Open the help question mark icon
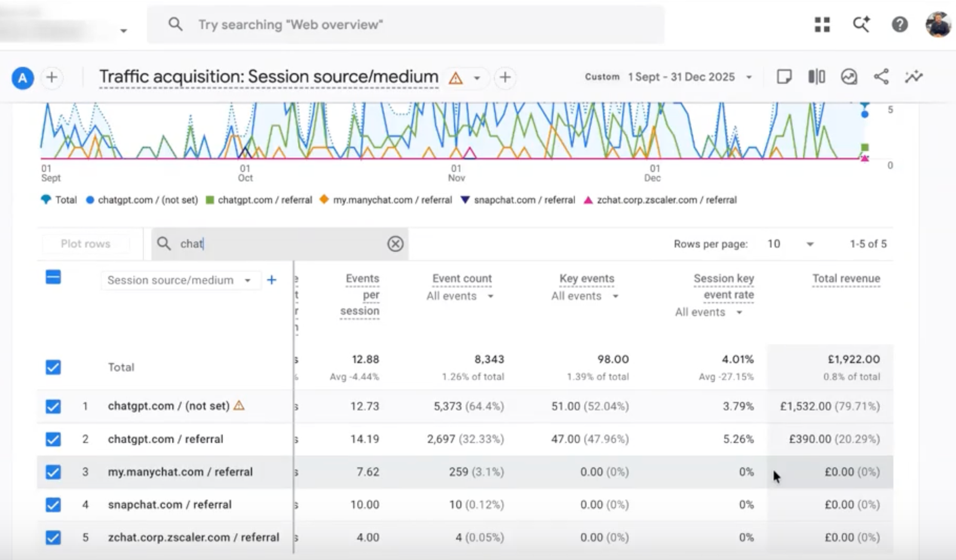The width and height of the screenshot is (956, 560). coord(899,24)
